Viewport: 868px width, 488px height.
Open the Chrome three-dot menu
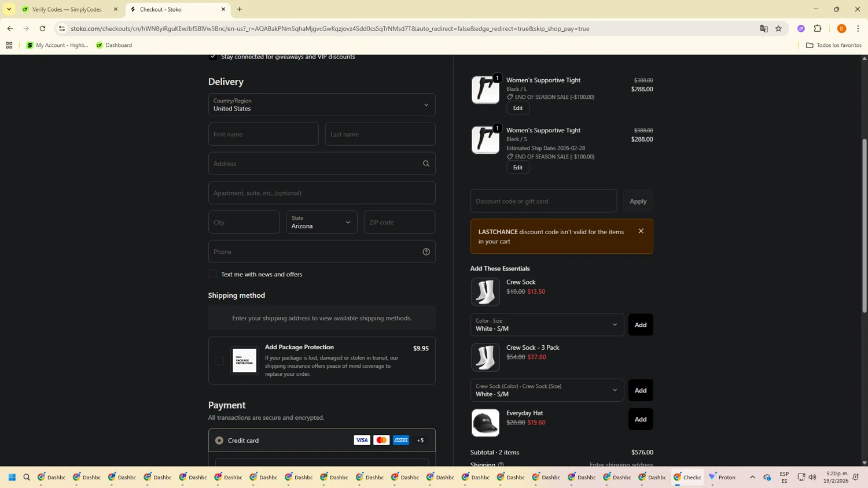tap(858, 28)
